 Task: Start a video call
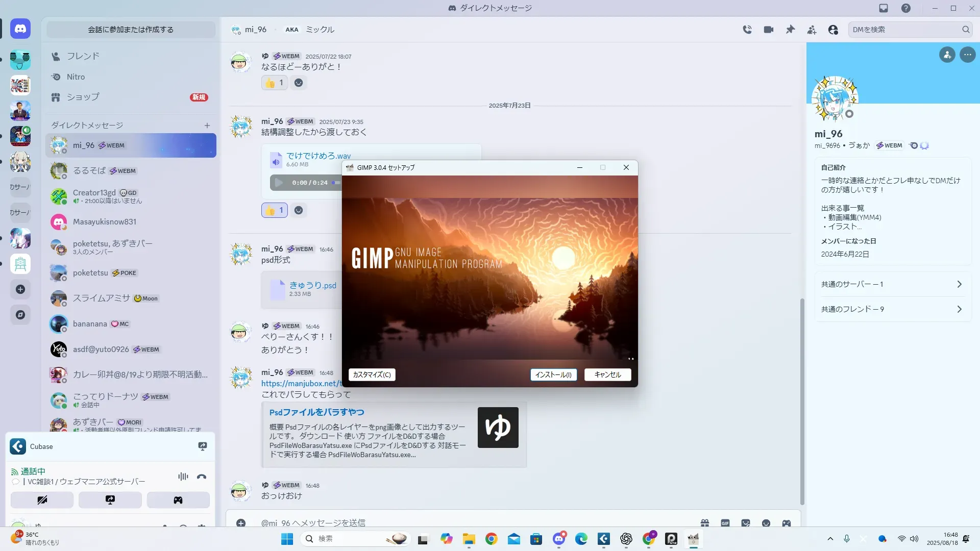click(769, 30)
